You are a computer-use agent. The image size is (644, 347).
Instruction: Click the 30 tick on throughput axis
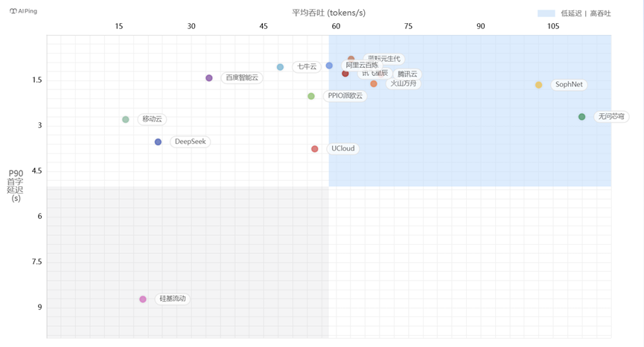[191, 26]
